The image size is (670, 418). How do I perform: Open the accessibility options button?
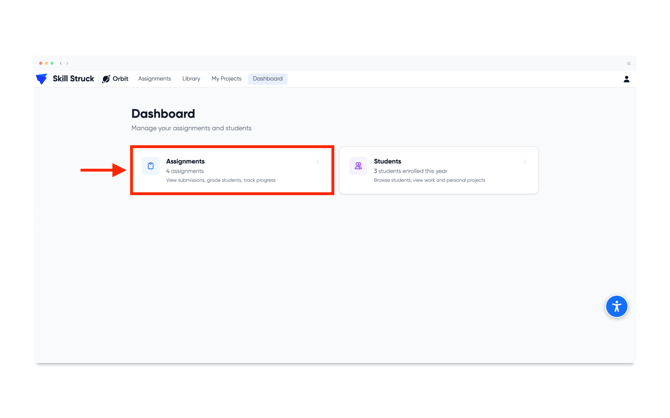(617, 306)
